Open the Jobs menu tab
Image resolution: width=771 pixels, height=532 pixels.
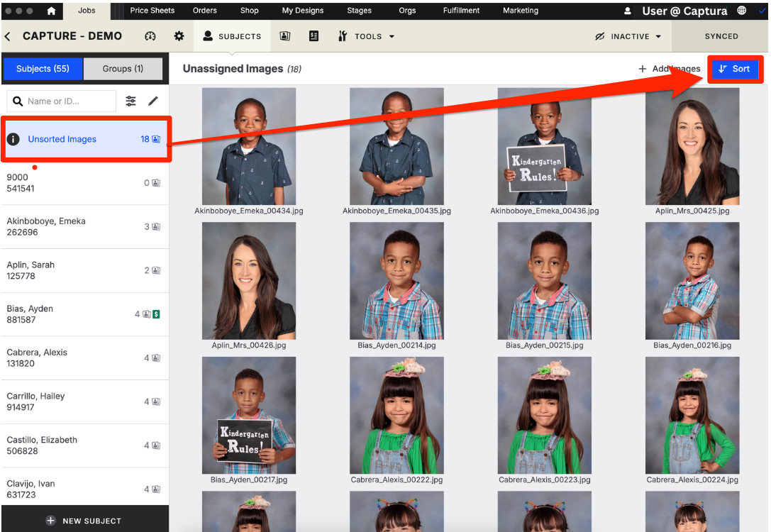pyautogui.click(x=87, y=11)
